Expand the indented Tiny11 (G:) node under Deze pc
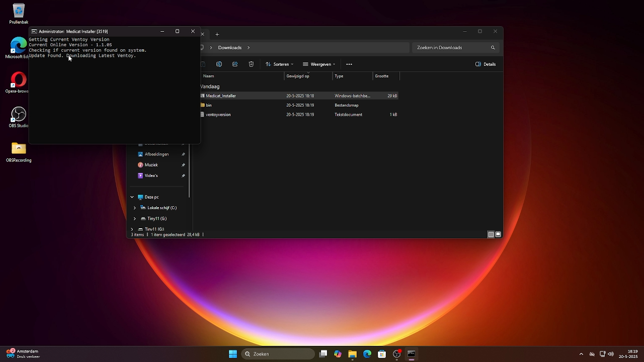 [135, 219]
